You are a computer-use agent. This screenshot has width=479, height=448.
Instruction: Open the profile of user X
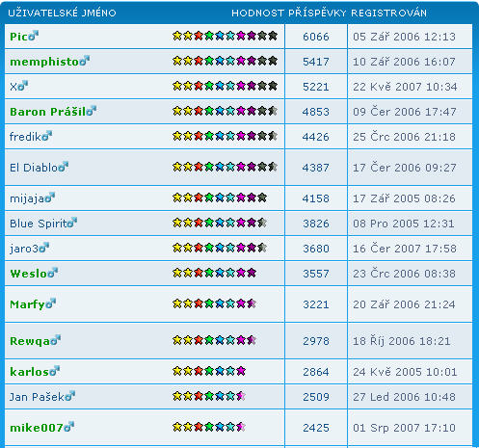(13, 87)
